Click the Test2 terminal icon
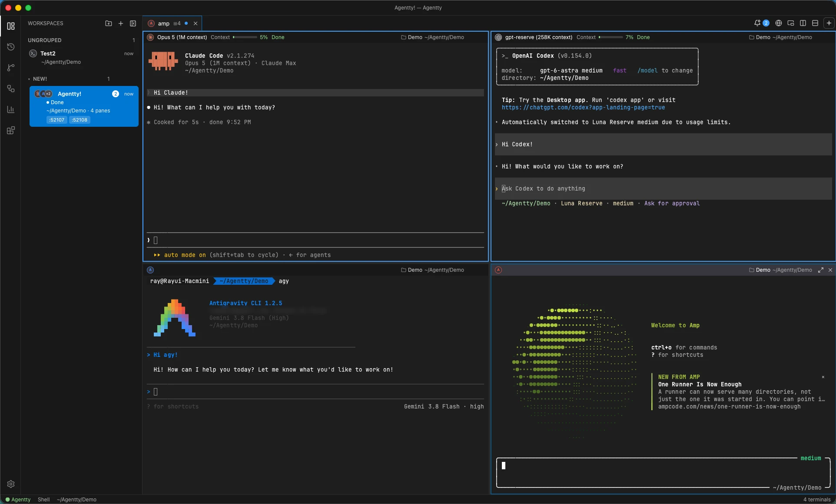 [33, 53]
